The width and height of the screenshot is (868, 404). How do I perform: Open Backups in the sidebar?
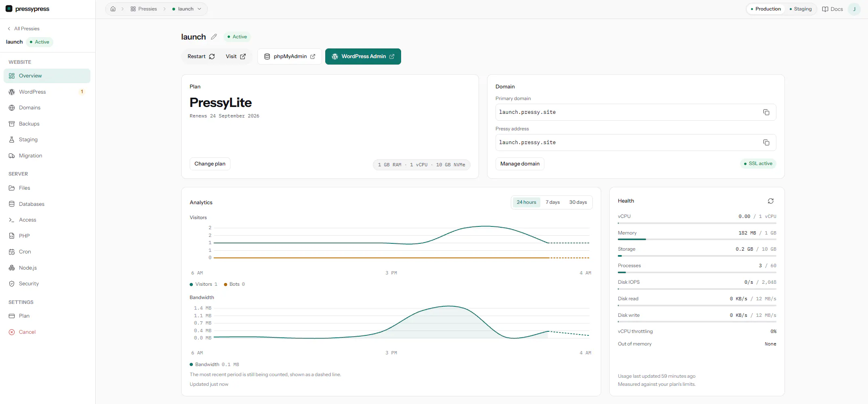click(47, 124)
